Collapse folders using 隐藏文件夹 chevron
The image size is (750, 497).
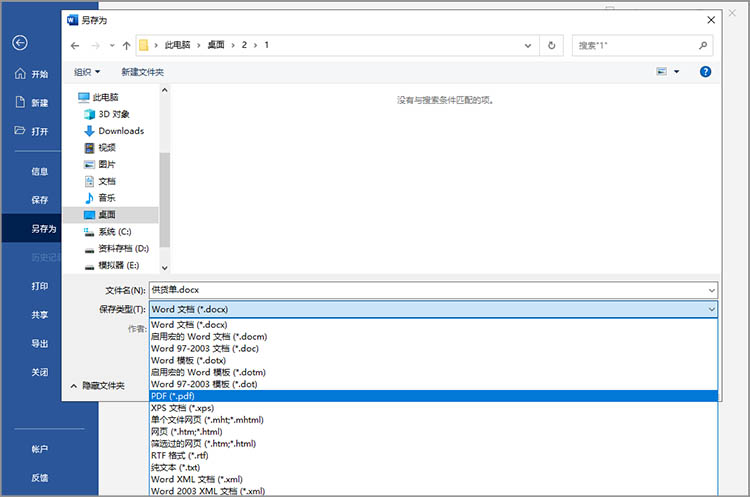pyautogui.click(x=73, y=385)
